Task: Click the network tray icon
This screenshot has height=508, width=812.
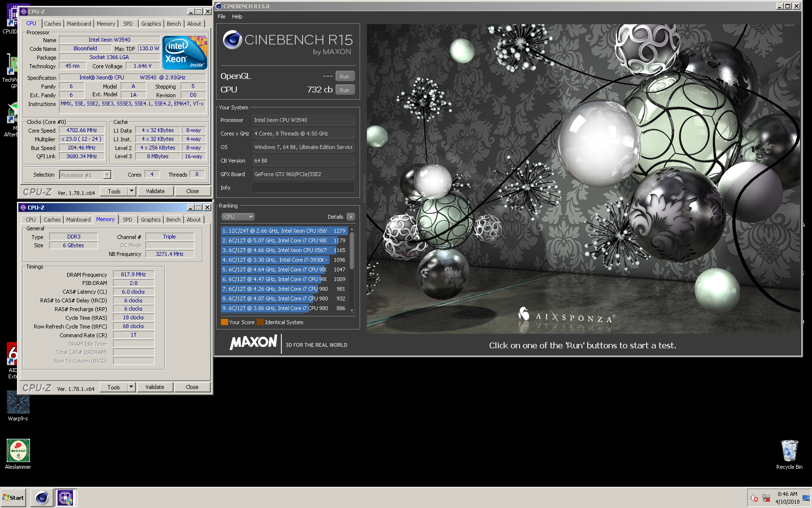Action: point(766,498)
